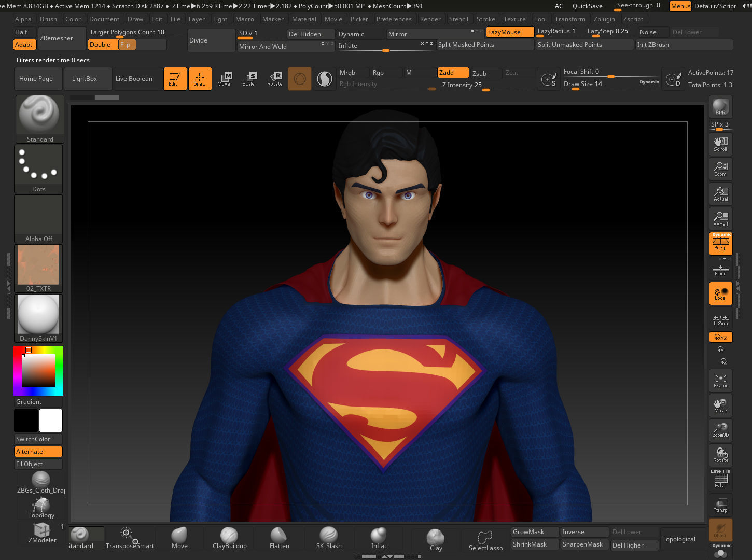Click the black main color swatch

[x=26, y=421]
